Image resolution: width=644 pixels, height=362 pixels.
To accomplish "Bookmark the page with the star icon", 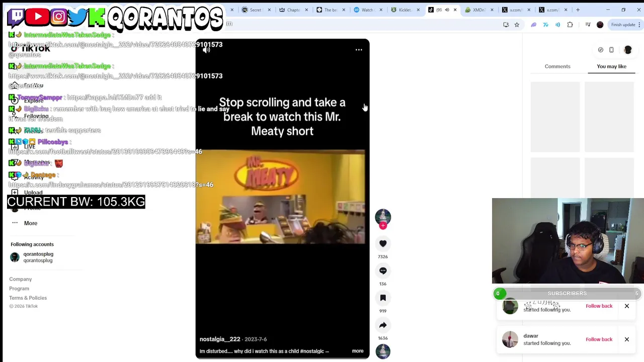I will (x=517, y=25).
